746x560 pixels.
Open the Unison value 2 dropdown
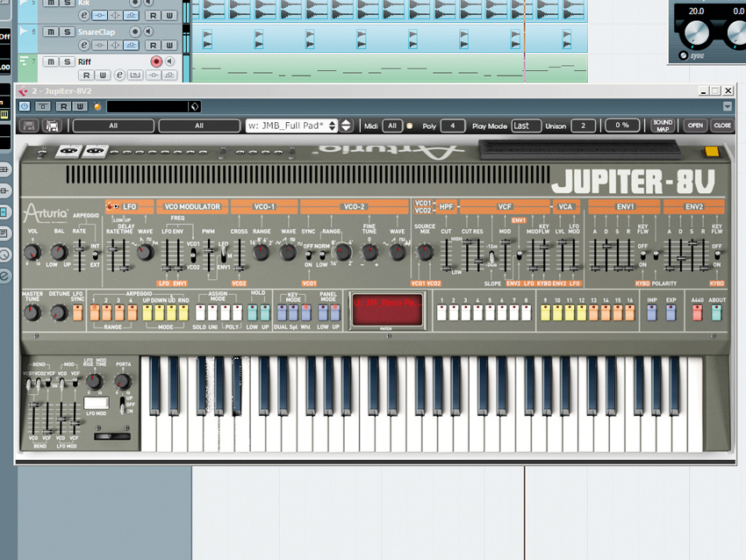pyautogui.click(x=584, y=126)
